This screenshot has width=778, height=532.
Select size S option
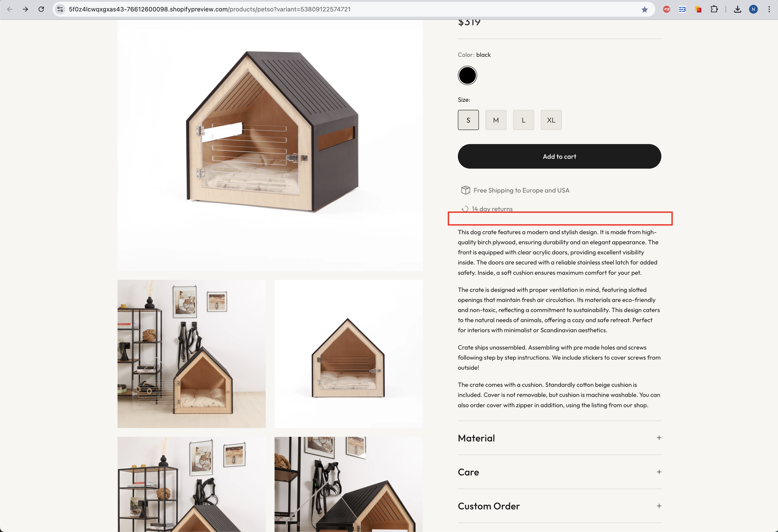coord(468,120)
